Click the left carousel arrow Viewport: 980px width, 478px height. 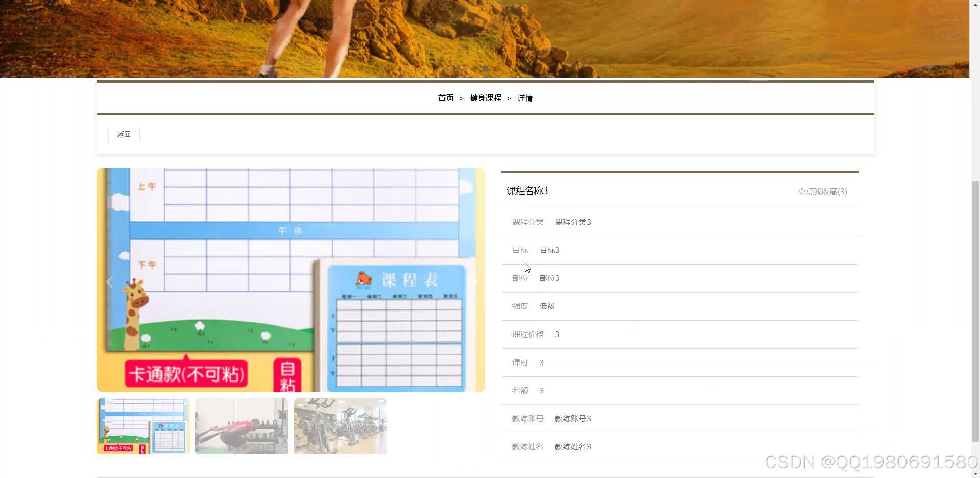coord(109,281)
